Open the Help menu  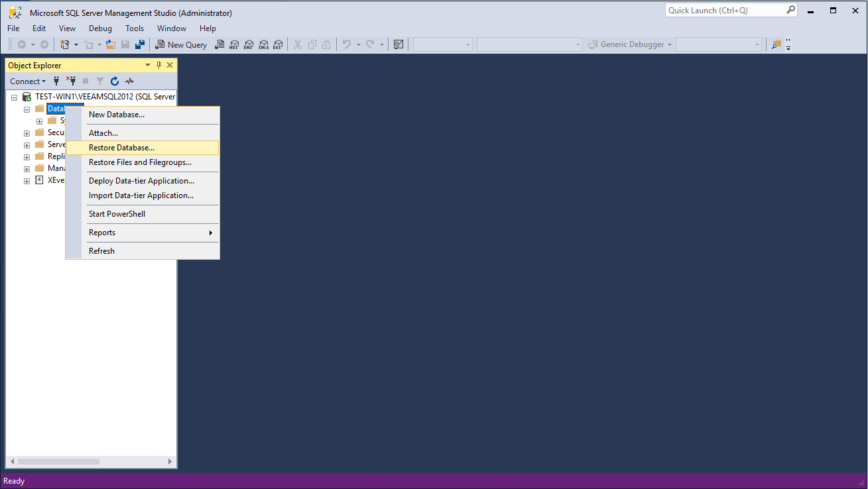pos(208,28)
